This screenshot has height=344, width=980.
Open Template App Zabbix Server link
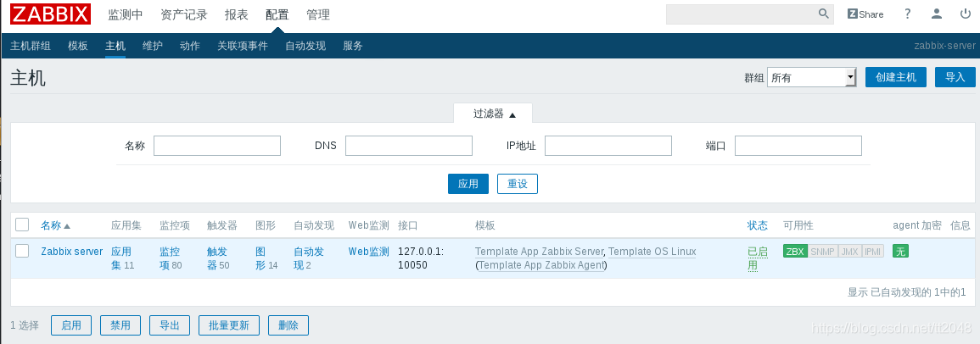point(540,252)
